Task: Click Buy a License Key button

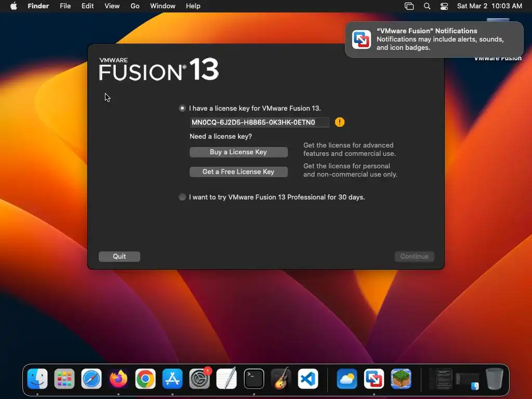Action: [238, 152]
